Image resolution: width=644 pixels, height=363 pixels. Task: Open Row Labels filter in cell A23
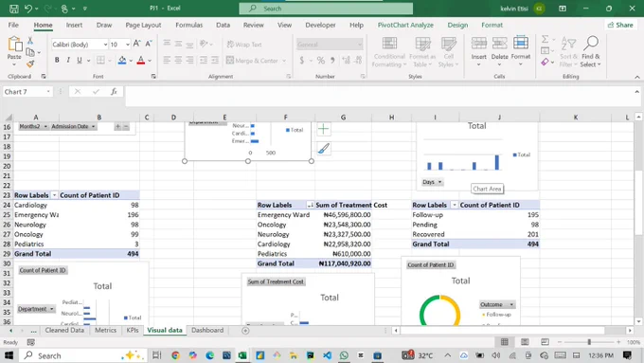(54, 195)
